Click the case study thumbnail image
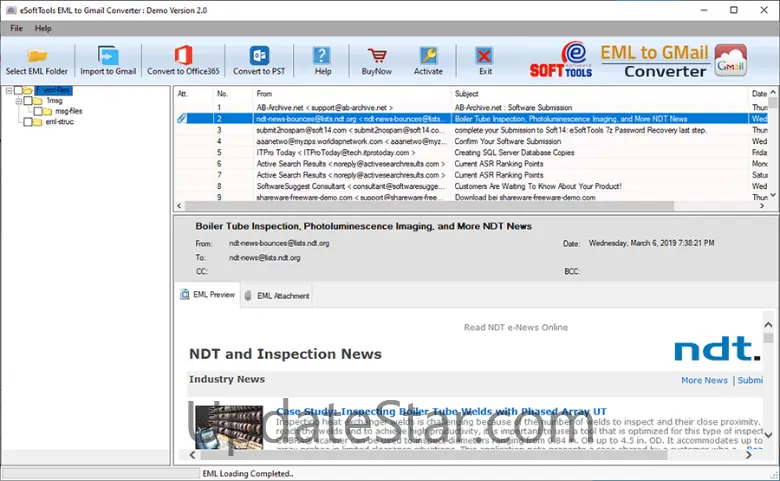780x481 pixels. point(229,427)
